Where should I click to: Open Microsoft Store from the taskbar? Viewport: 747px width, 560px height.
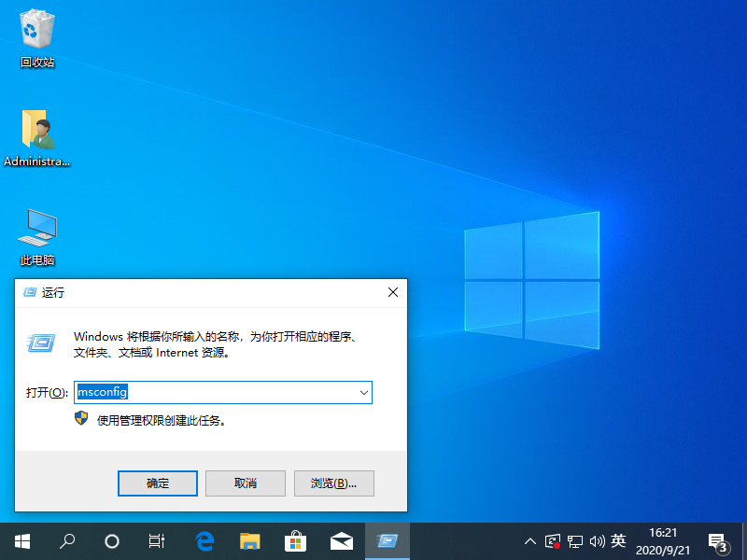[x=295, y=540]
